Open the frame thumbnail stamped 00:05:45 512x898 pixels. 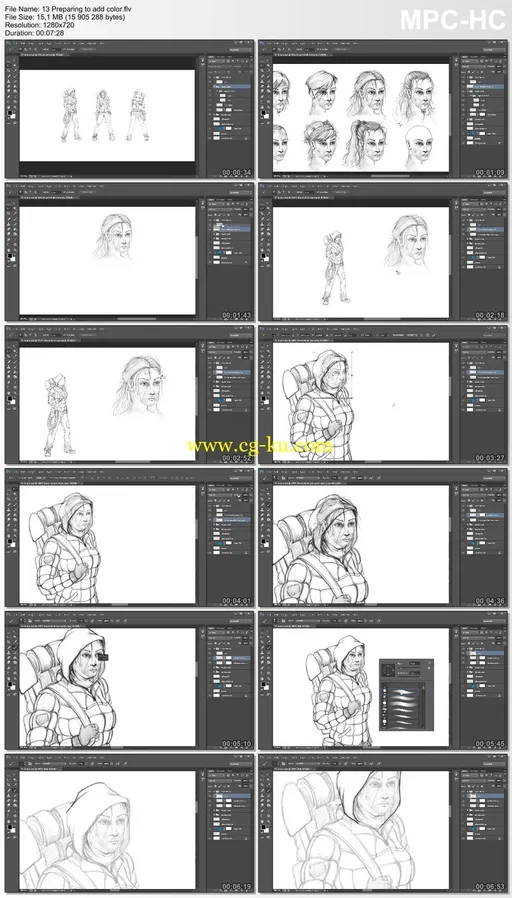click(383, 680)
